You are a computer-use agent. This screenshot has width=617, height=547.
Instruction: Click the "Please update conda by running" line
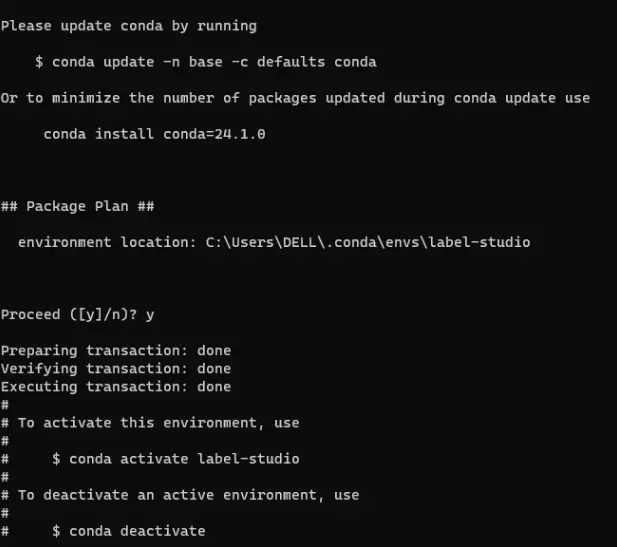pos(129,26)
